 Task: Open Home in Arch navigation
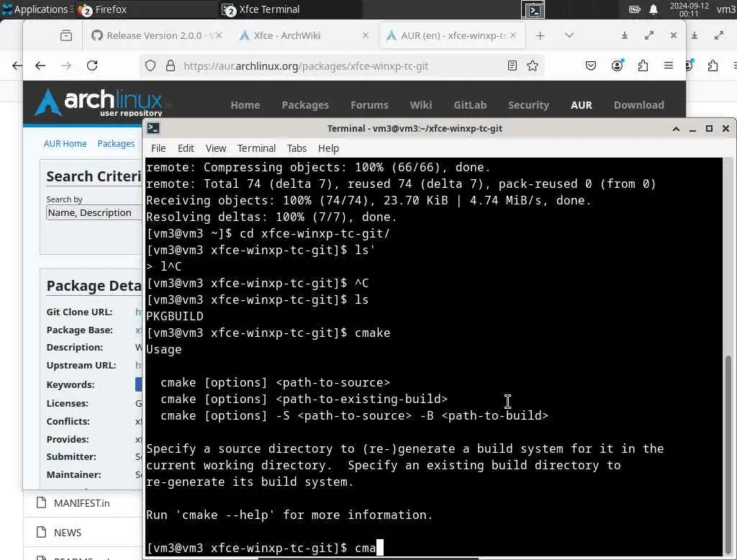[x=245, y=105]
